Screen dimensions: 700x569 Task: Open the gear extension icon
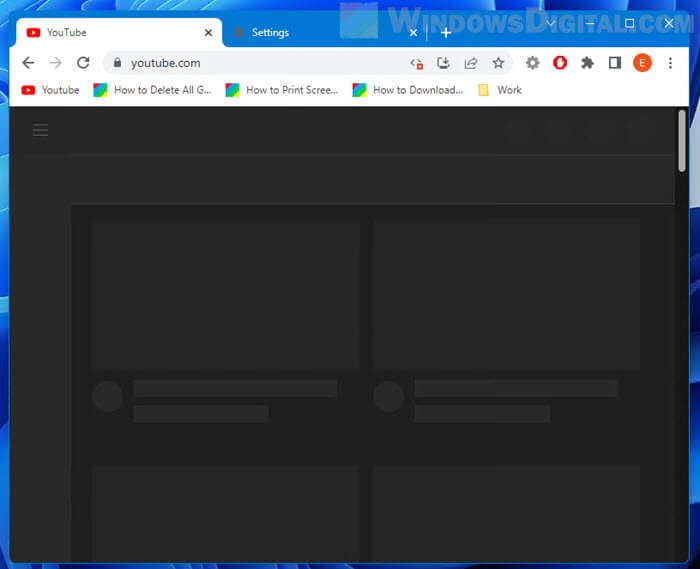click(533, 63)
